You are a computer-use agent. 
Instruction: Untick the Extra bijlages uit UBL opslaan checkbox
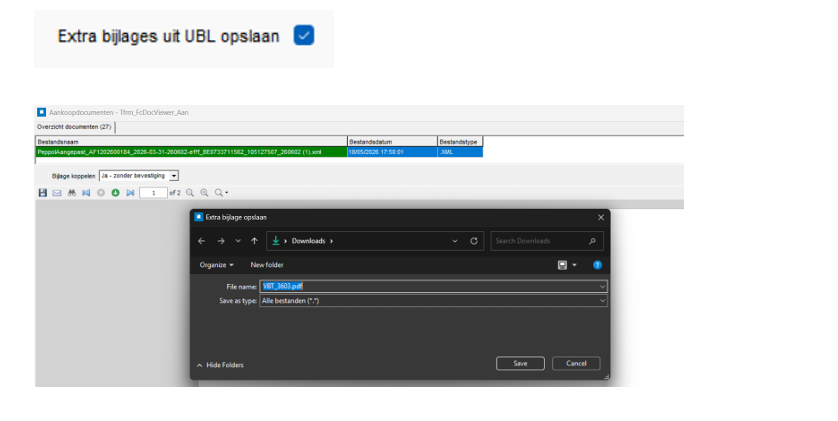[304, 35]
